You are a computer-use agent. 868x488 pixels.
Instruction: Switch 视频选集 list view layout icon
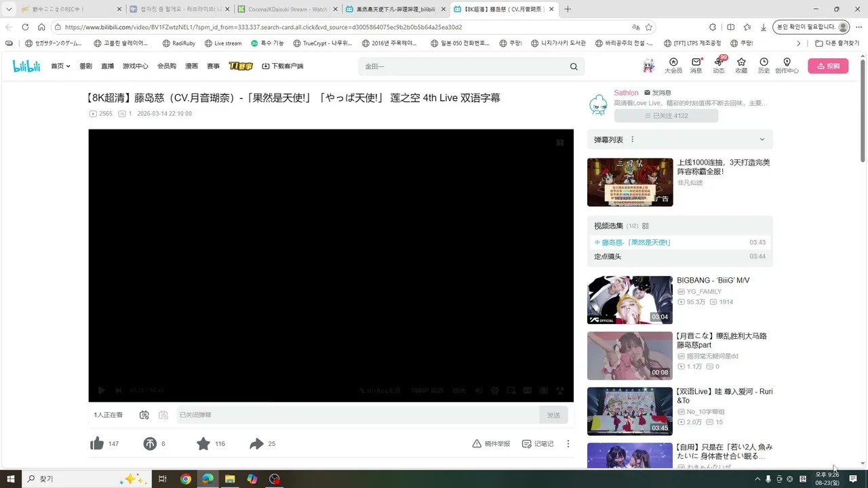646,226
